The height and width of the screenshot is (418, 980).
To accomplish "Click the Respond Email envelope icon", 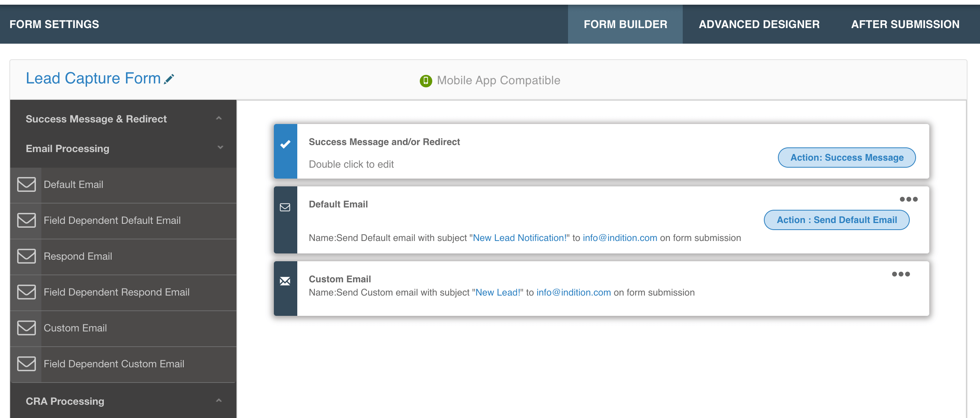I will point(27,256).
